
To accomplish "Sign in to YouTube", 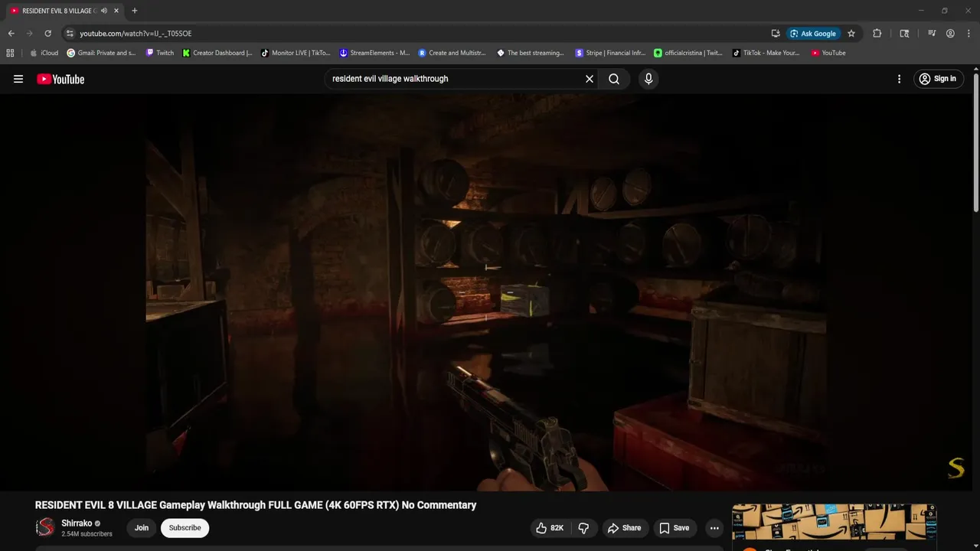I will click(938, 79).
